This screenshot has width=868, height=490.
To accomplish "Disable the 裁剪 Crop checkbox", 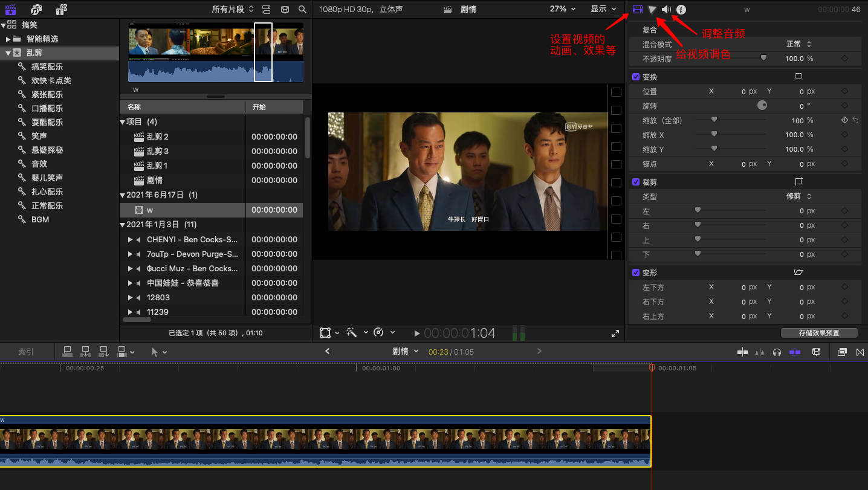I will (x=636, y=182).
